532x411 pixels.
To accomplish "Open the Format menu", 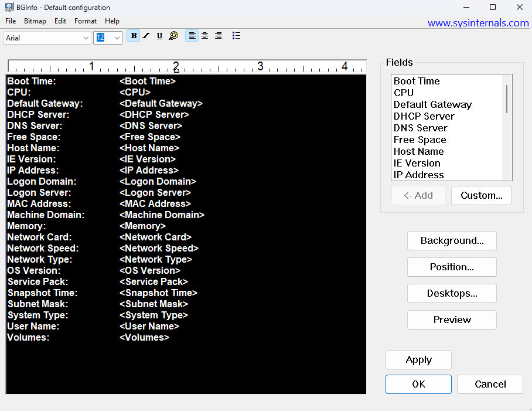I will 86,21.
